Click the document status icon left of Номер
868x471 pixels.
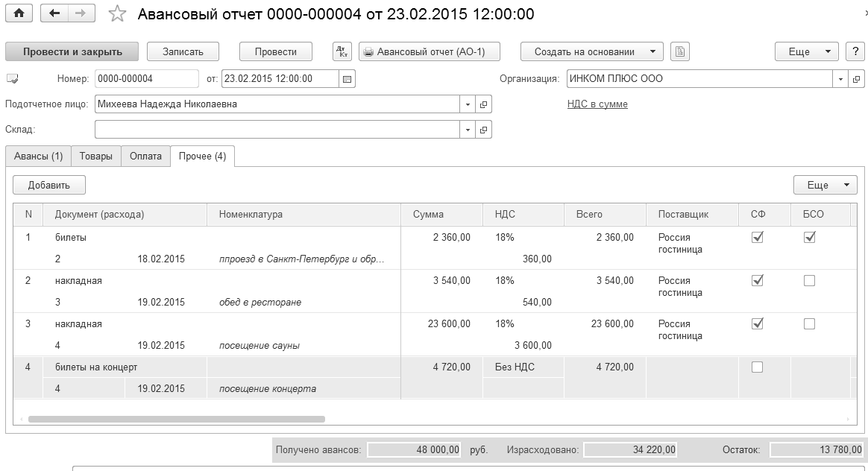click(x=12, y=78)
